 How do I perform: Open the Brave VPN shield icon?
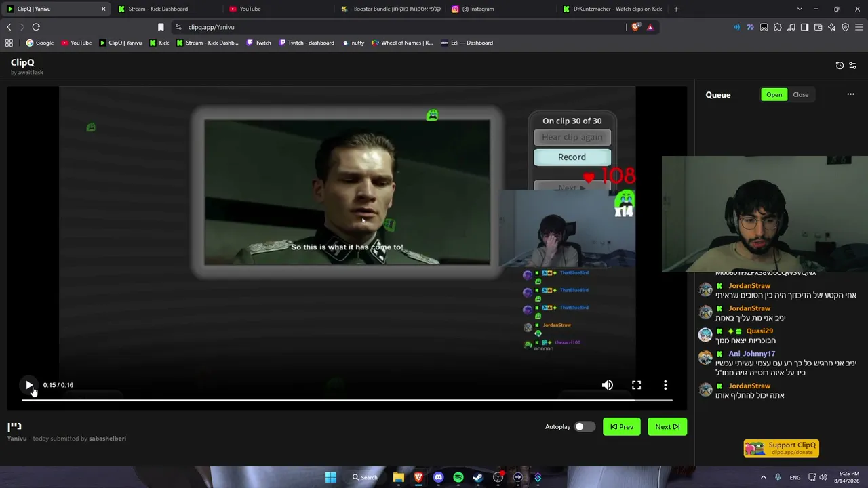845,27
